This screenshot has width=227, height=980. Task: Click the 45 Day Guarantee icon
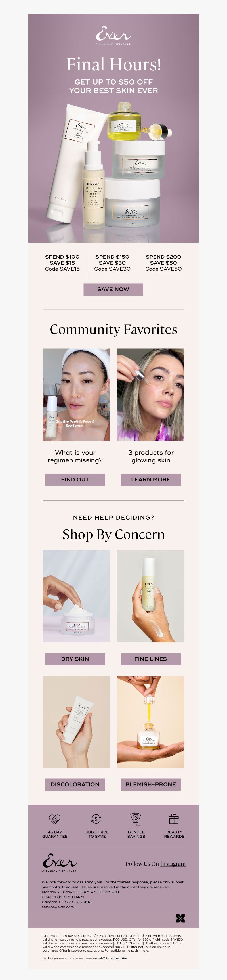pos(55,819)
